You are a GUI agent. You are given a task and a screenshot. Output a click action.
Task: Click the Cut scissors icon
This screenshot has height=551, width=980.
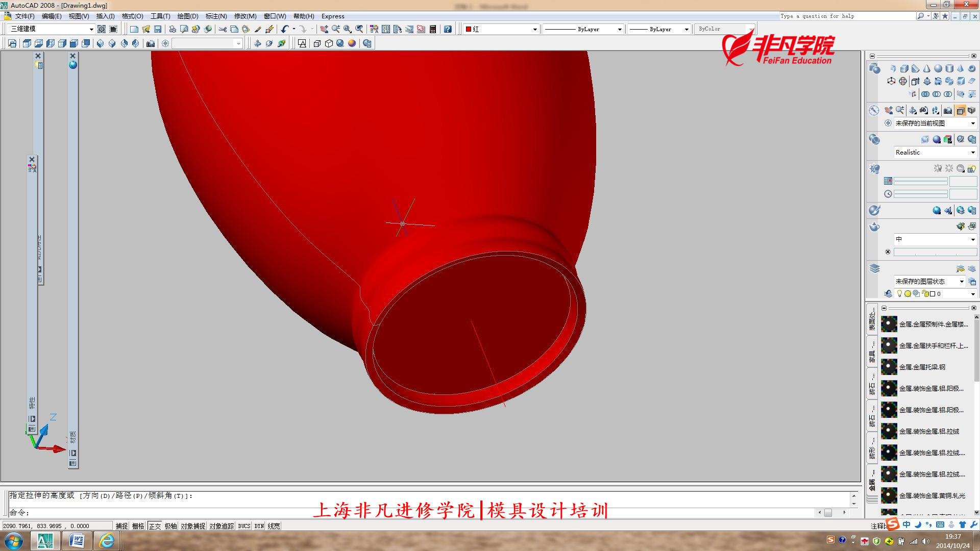coord(223,29)
